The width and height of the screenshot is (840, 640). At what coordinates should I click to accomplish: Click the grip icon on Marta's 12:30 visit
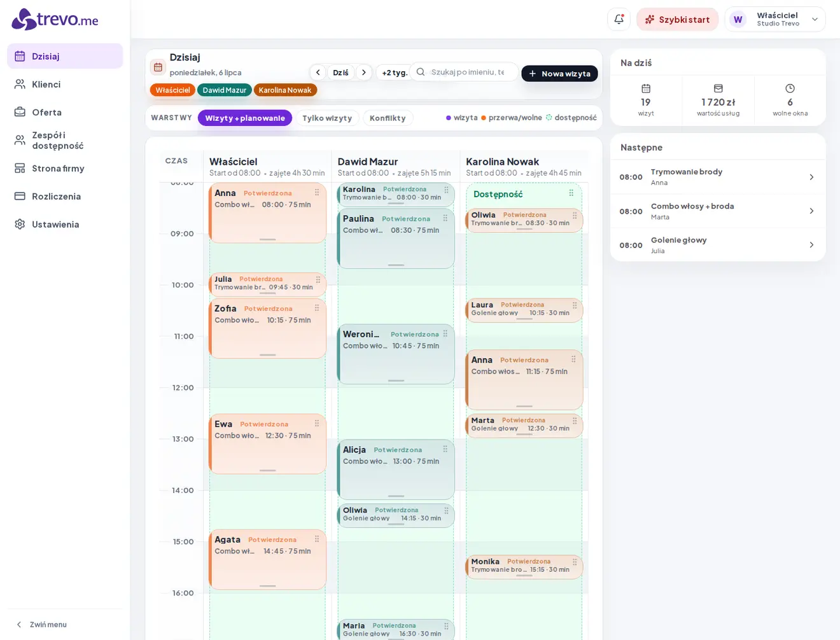575,420
